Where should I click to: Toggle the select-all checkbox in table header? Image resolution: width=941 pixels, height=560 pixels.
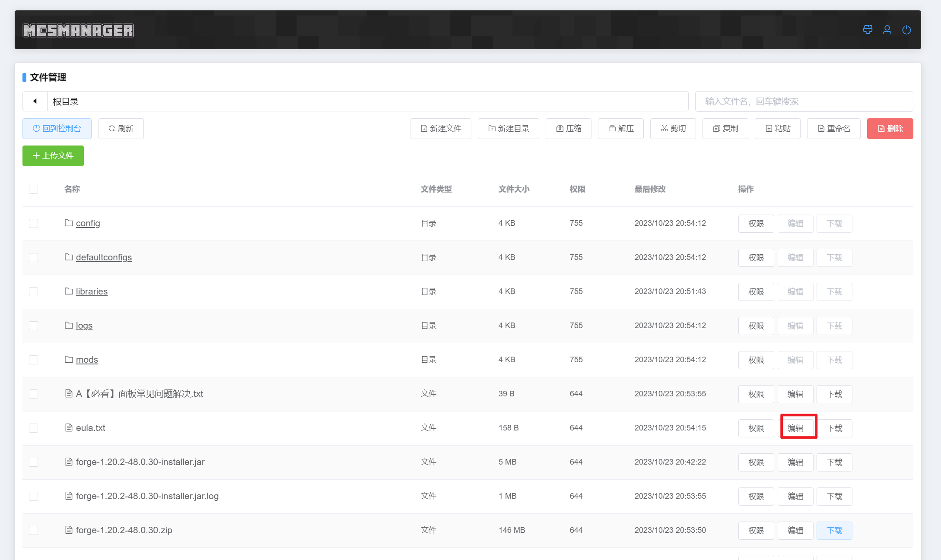pos(33,189)
